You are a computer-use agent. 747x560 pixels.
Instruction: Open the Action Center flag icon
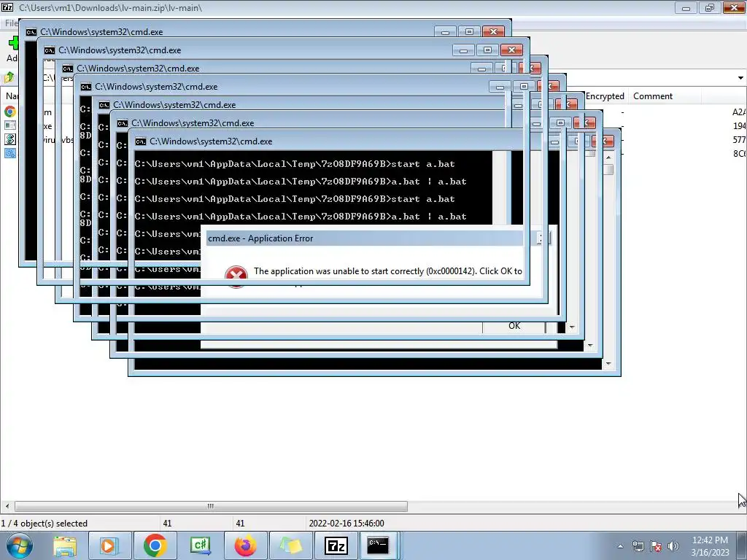pos(656,546)
